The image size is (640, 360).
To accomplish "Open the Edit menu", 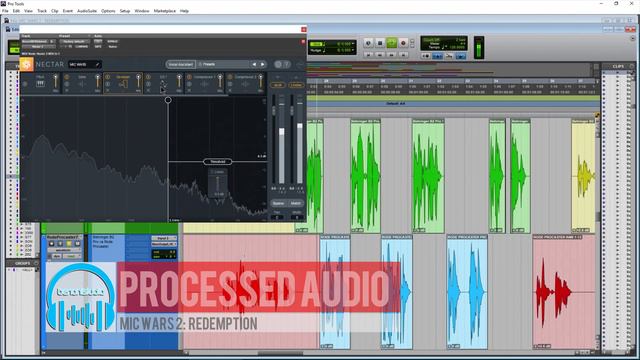I will (x=16, y=11).
